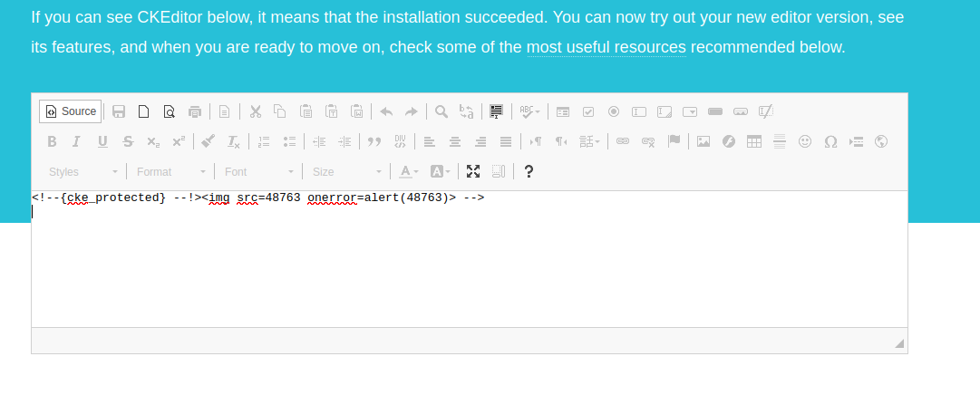The width and height of the screenshot is (980, 395).
Task: Set text direction left to right
Action: 536,141
